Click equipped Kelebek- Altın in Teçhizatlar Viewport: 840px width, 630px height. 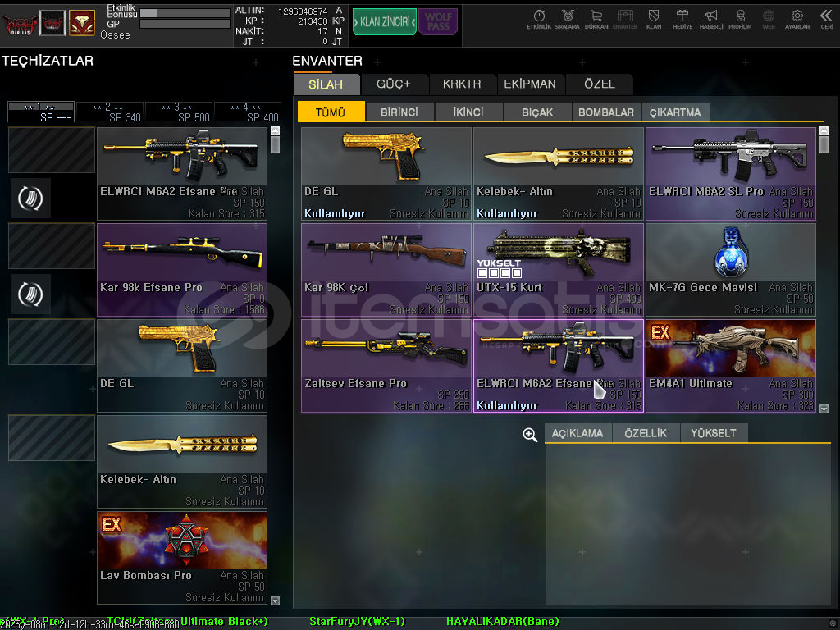[182, 462]
